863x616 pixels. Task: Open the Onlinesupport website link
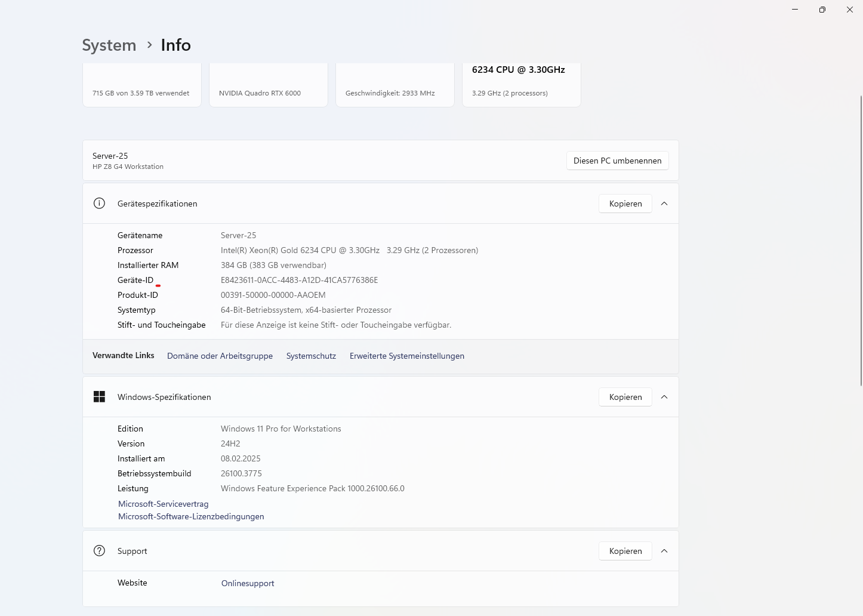pos(248,583)
